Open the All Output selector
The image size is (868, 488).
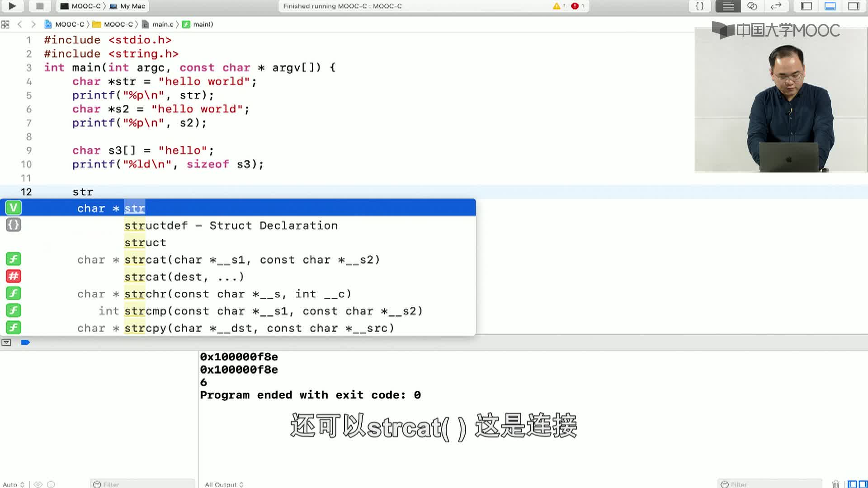[x=224, y=484]
